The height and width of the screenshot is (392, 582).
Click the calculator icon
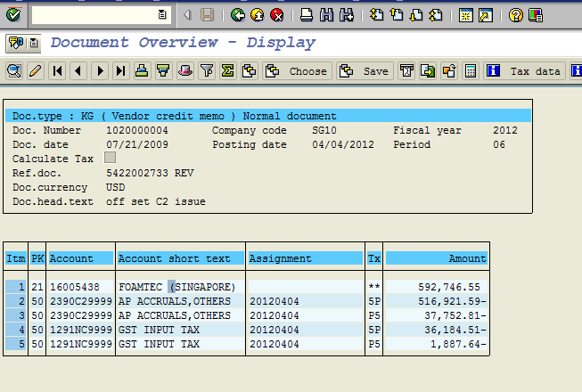(471, 71)
